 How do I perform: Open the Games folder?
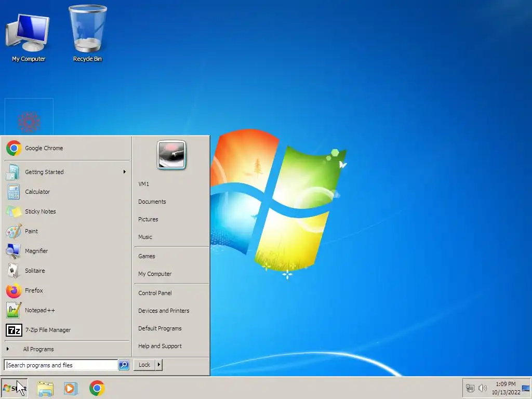pos(171,256)
